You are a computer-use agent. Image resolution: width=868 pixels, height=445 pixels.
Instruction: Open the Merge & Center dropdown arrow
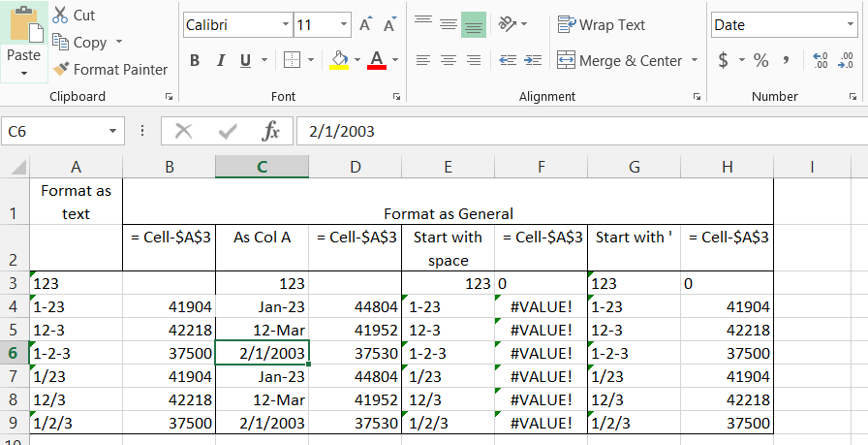tap(695, 60)
